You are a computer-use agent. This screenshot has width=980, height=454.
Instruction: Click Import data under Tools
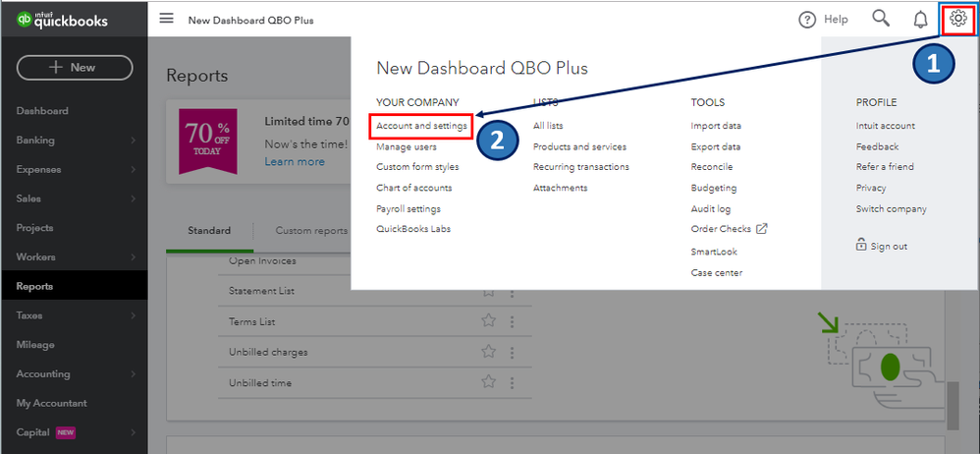coord(716,126)
